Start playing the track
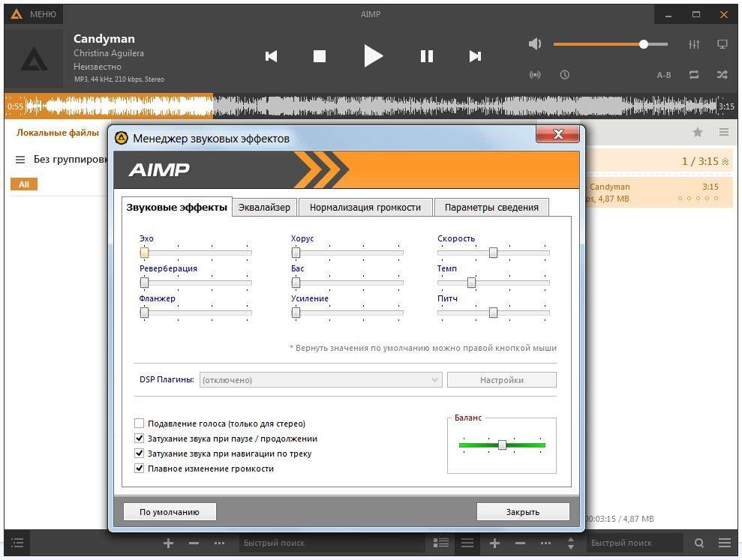 pyautogui.click(x=374, y=56)
